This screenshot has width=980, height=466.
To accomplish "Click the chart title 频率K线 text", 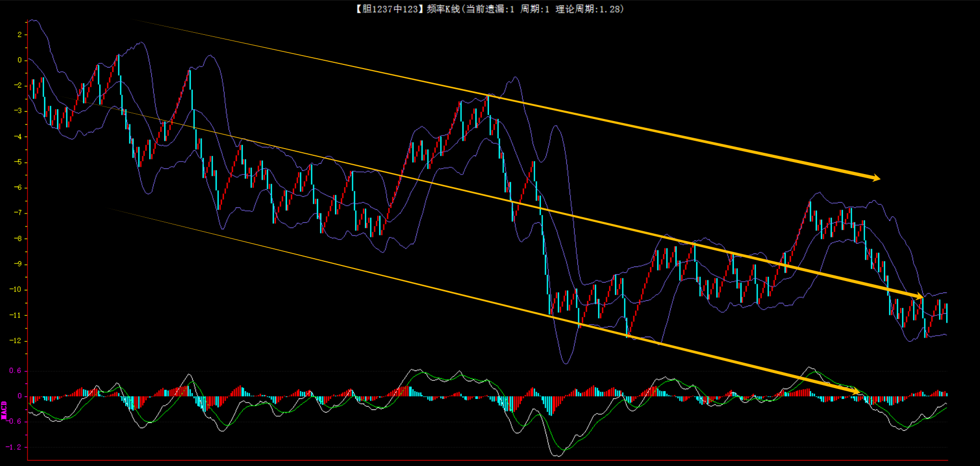I will 443,9.
